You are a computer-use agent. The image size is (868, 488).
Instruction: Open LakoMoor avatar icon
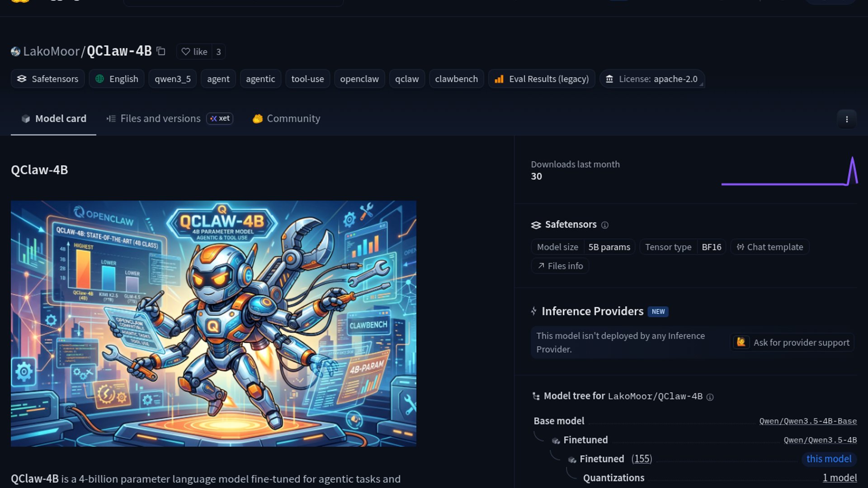point(16,52)
